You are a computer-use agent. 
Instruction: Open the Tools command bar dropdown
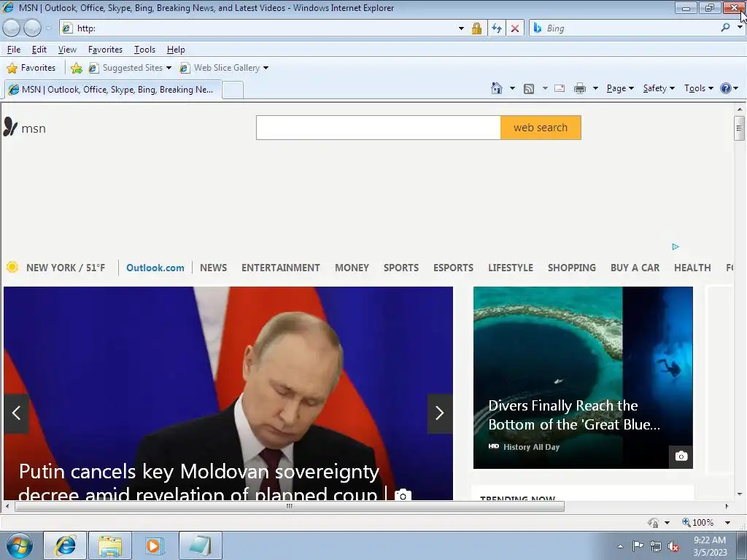(698, 88)
